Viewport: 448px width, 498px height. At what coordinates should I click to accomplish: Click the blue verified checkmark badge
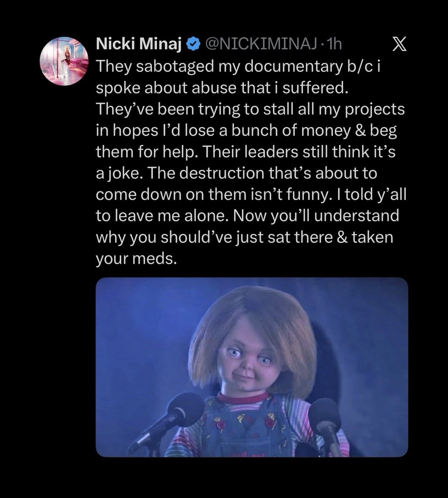click(193, 44)
